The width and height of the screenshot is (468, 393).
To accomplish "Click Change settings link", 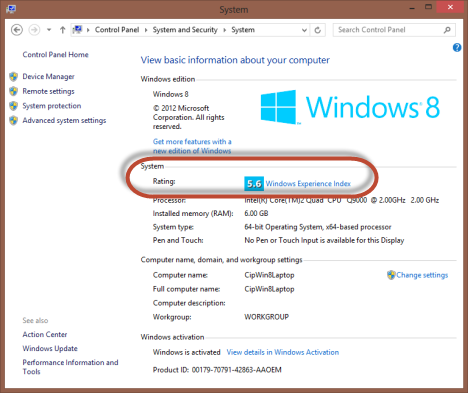I will (422, 275).
